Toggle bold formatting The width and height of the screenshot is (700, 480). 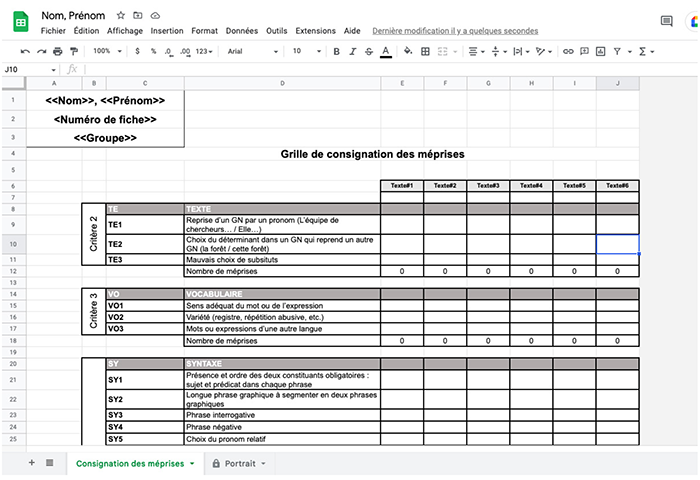pos(337,51)
